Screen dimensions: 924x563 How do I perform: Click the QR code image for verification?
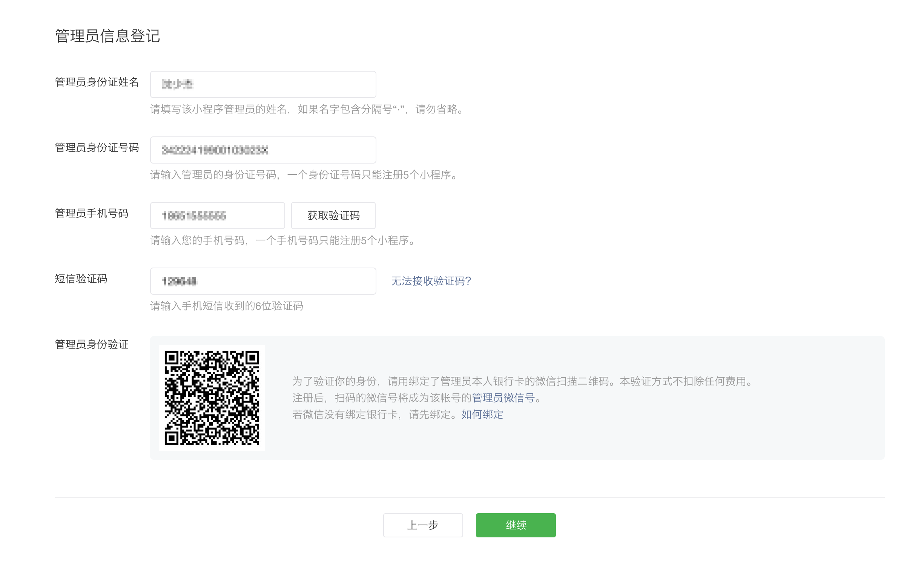click(x=212, y=398)
